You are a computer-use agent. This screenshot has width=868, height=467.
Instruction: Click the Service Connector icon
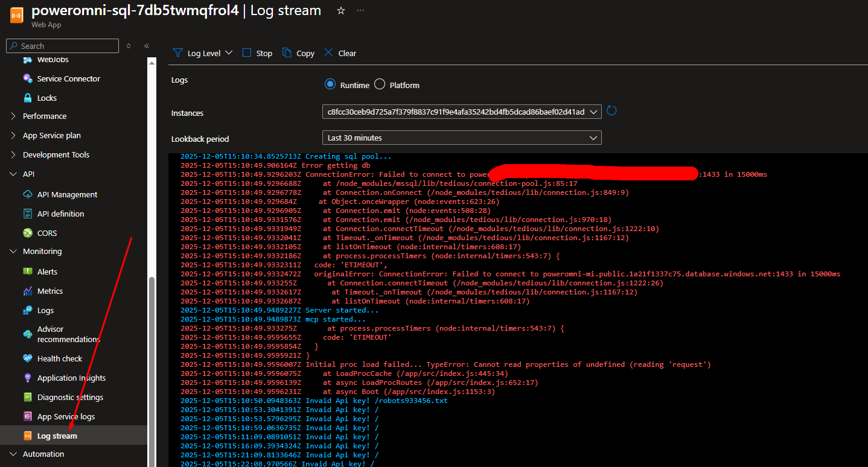pos(27,78)
